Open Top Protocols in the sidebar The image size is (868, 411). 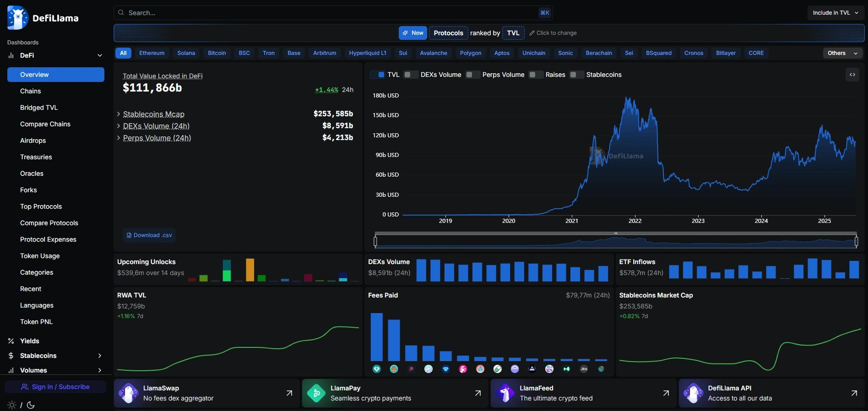pyautogui.click(x=56, y=206)
